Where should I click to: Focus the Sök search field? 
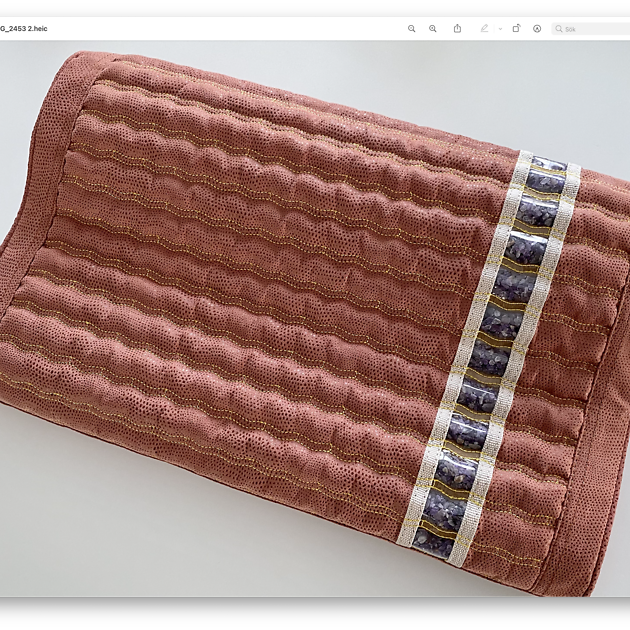[595, 29]
